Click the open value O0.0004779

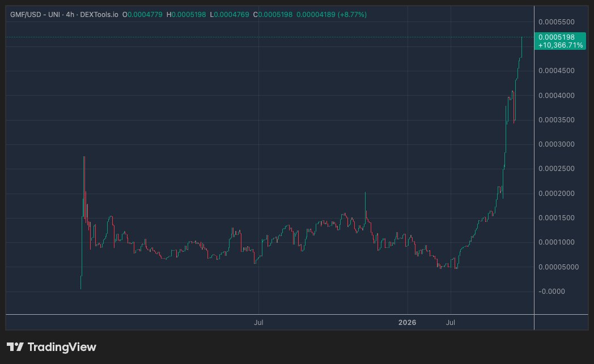(x=142, y=15)
